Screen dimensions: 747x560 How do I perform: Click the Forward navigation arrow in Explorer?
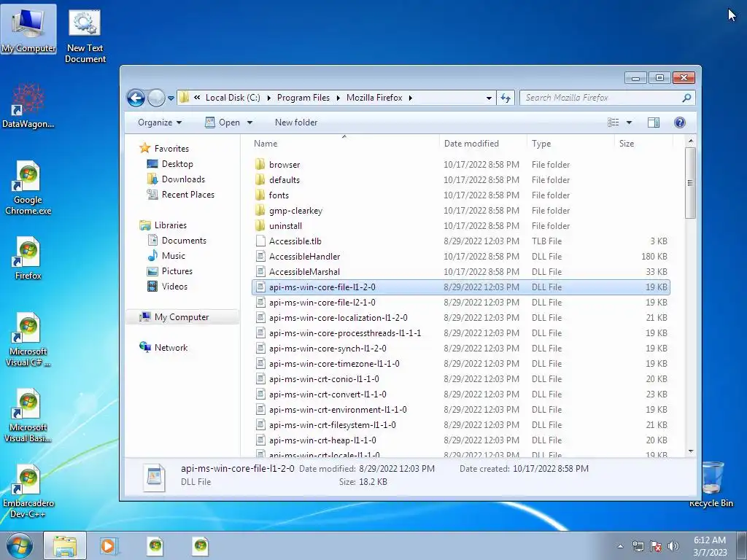156,98
